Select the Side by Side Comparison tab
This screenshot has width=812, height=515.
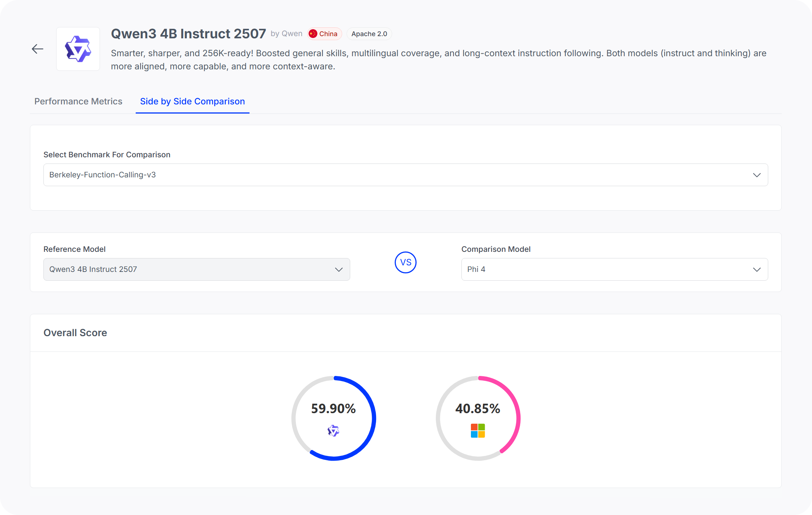[192, 101]
